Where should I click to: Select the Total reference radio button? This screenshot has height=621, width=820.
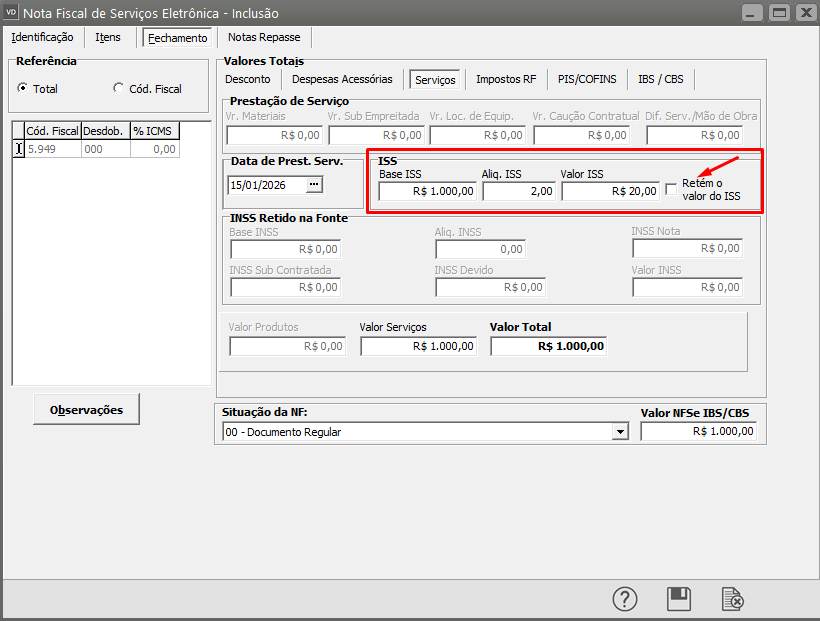coord(23,88)
